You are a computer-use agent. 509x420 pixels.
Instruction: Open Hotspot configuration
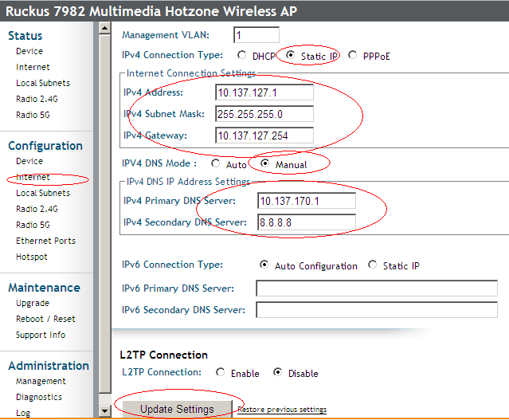click(x=32, y=257)
